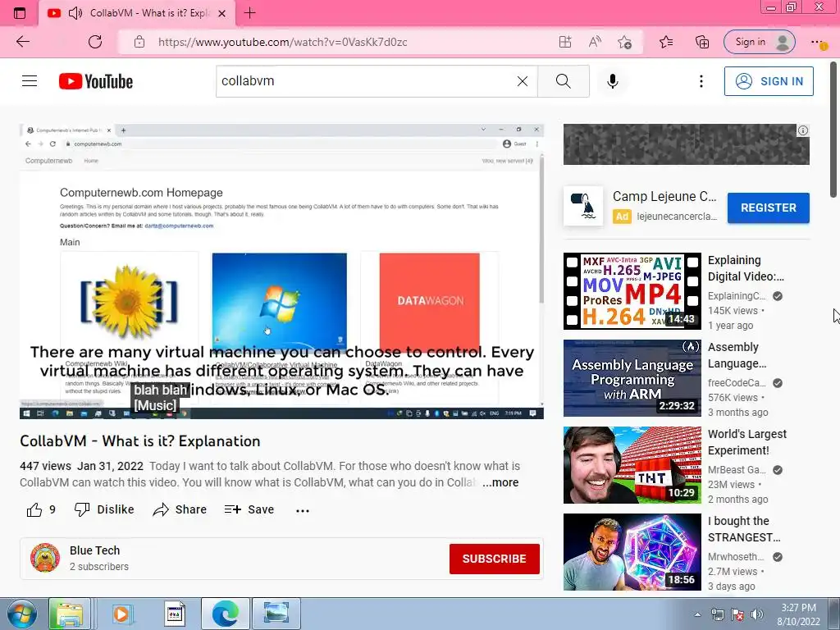This screenshot has width=840, height=630.
Task: Launch Windows Media Player from taskbar
Action: pos(121,614)
